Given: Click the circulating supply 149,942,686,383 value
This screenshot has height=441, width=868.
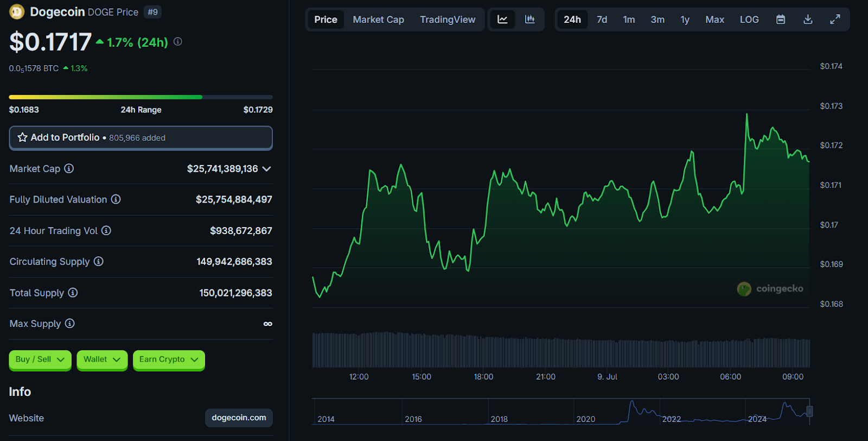Looking at the screenshot, I should (234, 262).
